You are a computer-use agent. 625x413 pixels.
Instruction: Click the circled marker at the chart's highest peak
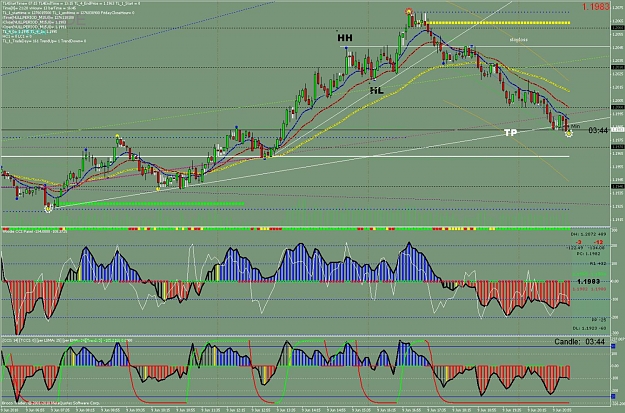pyautogui.click(x=409, y=12)
